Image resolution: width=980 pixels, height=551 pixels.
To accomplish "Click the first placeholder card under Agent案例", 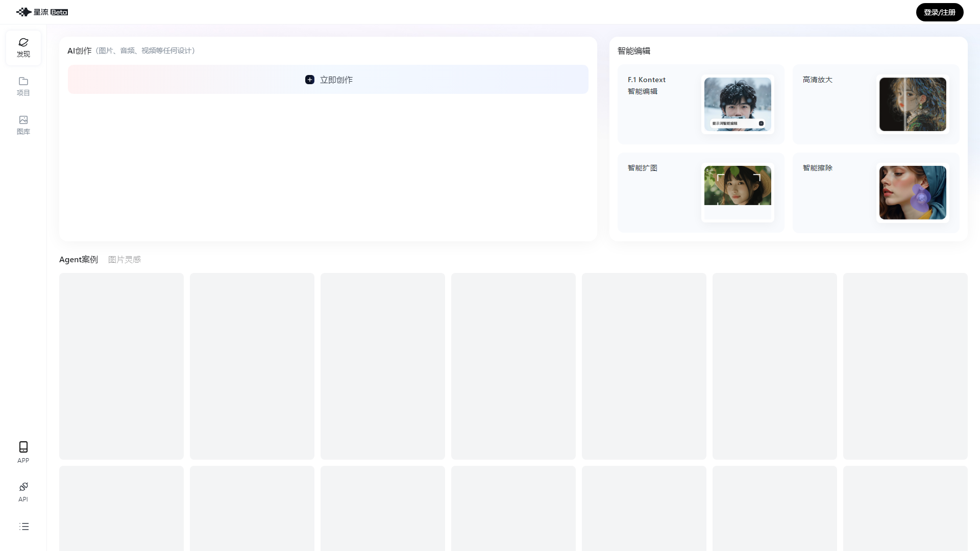I will pyautogui.click(x=121, y=366).
